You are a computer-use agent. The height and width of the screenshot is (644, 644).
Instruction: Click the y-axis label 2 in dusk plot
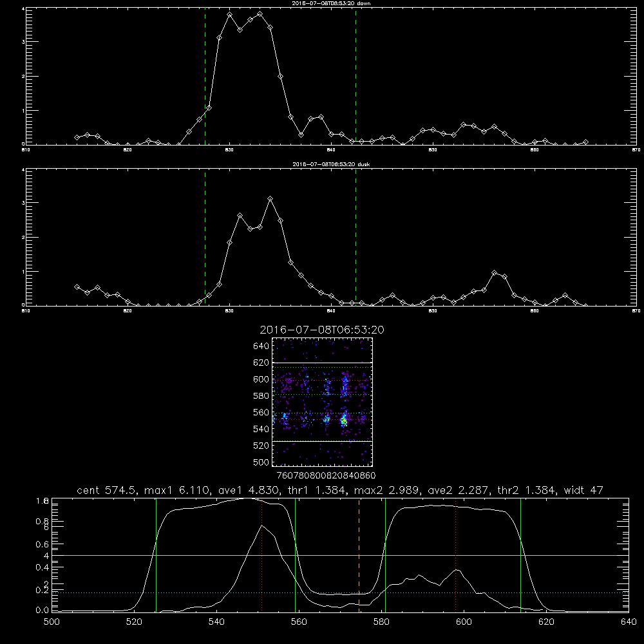[x=23, y=238]
